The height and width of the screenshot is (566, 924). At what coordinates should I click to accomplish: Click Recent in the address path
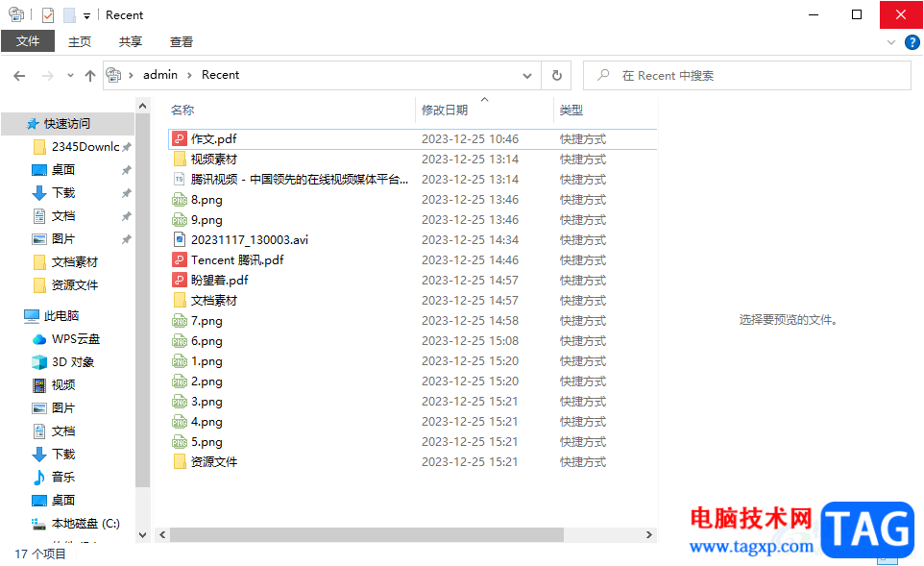[220, 75]
